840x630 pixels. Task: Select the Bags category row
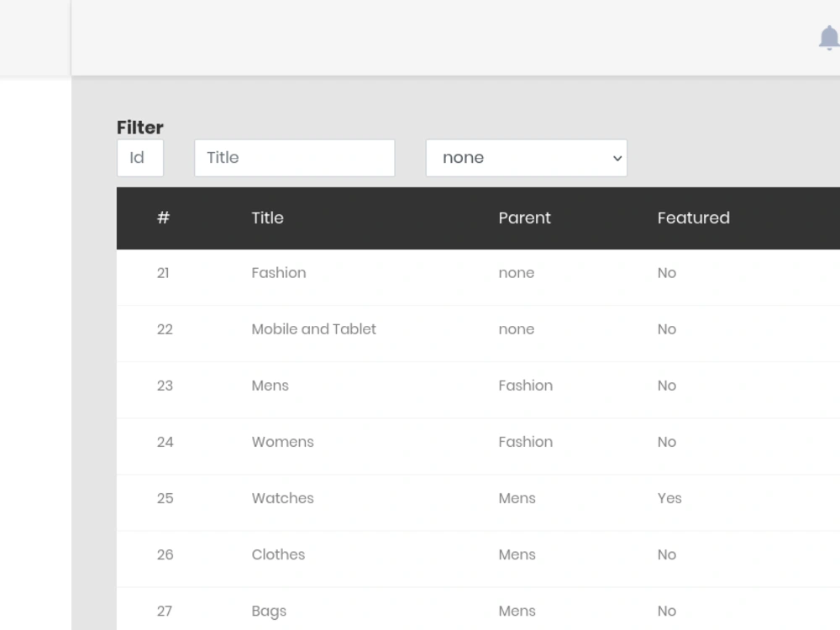pos(269,611)
